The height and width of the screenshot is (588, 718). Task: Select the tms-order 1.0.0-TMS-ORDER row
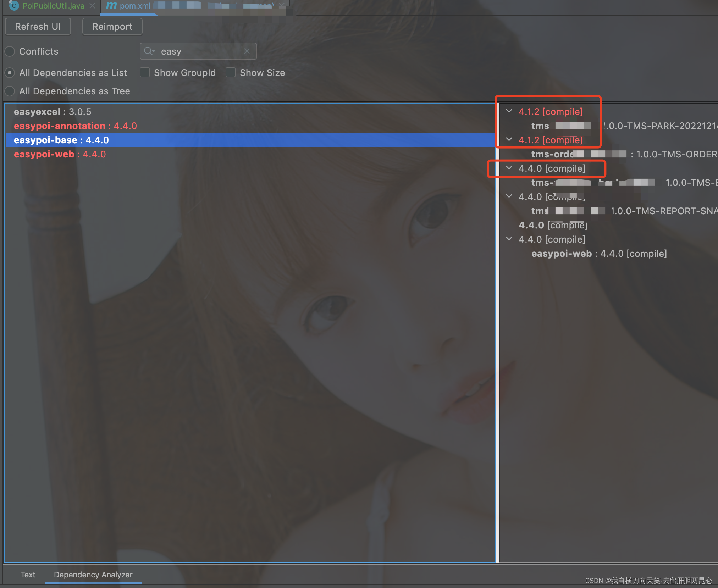click(624, 154)
